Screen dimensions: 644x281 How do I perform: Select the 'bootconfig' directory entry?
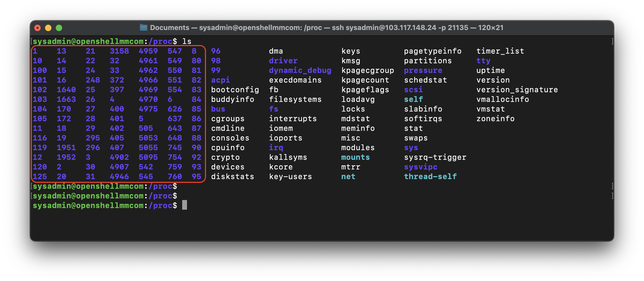point(235,90)
